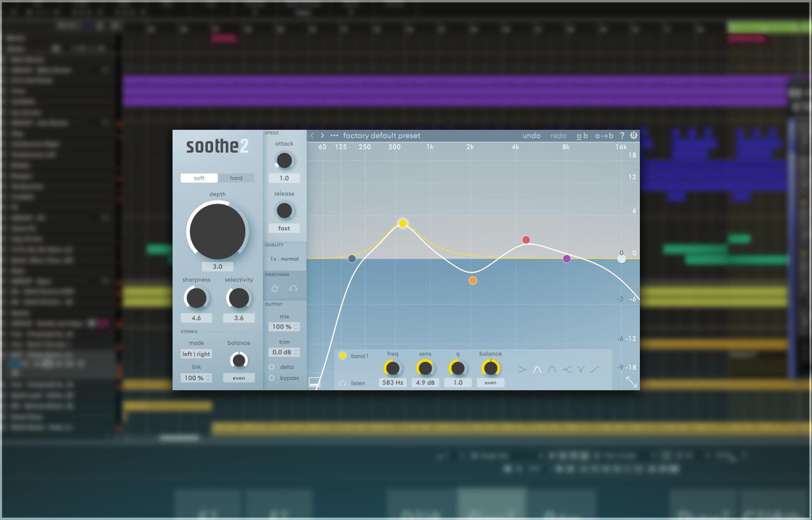The height and width of the screenshot is (520, 812).
Task: Select the high shelf band shape icon
Action: [567, 369]
